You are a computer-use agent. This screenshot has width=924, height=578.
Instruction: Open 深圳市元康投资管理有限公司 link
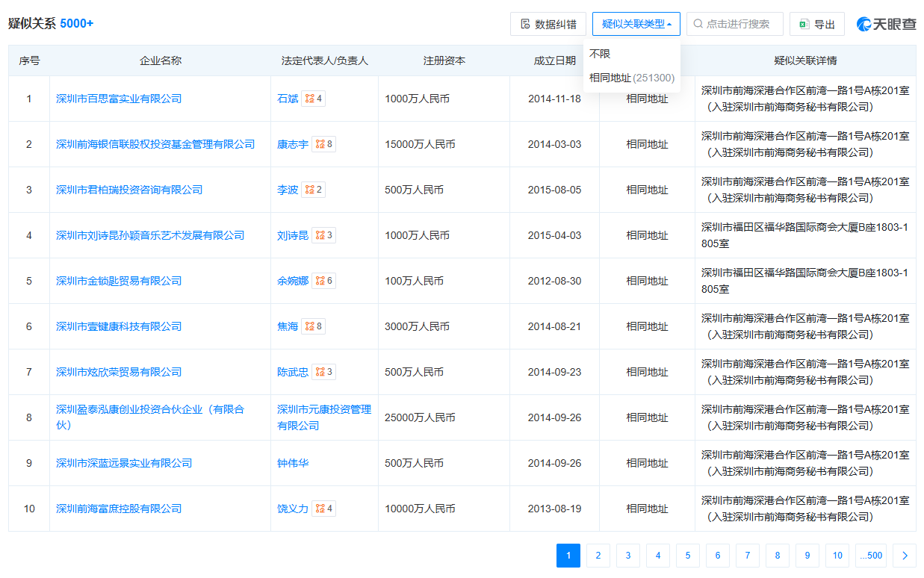pyautogui.click(x=323, y=417)
